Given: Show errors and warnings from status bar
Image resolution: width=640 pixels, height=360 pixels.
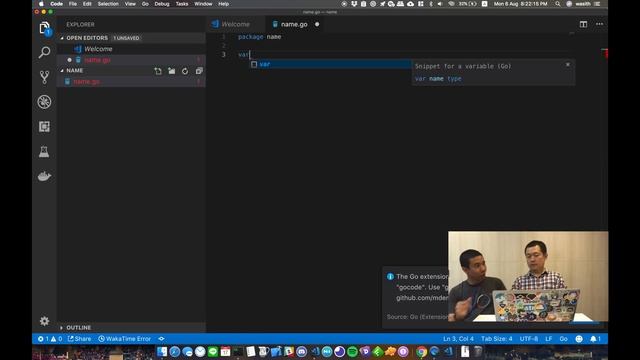Looking at the screenshot, I should pyautogui.click(x=50, y=339).
